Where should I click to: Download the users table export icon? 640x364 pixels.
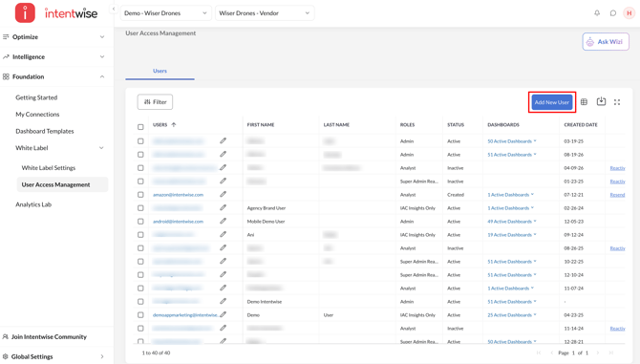601,101
